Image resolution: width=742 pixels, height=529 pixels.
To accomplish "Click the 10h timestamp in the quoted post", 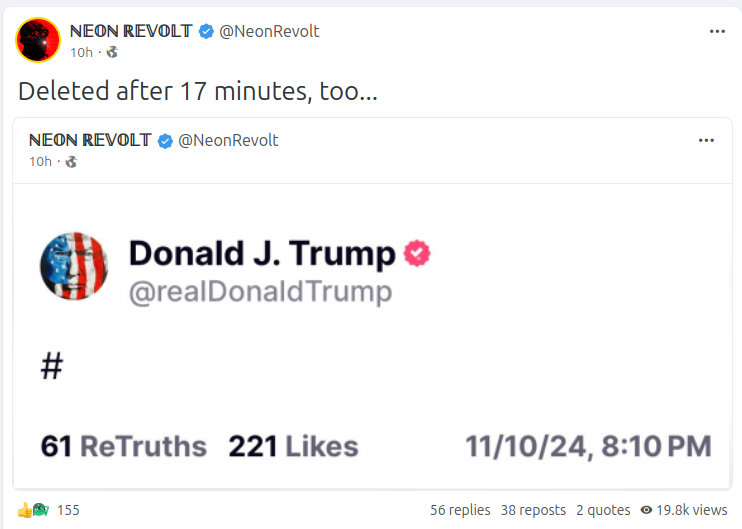I will pyautogui.click(x=40, y=161).
